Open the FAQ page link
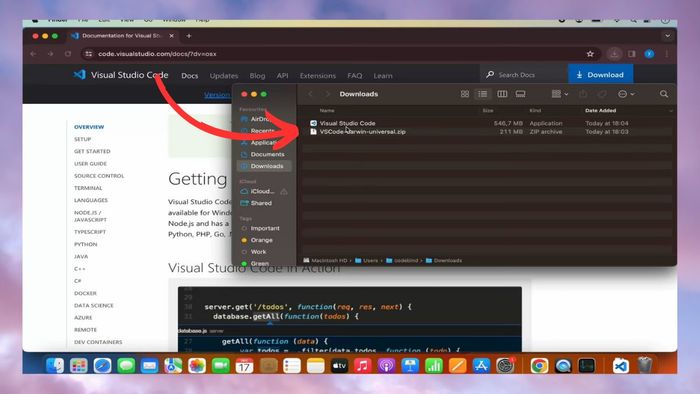 354,75
